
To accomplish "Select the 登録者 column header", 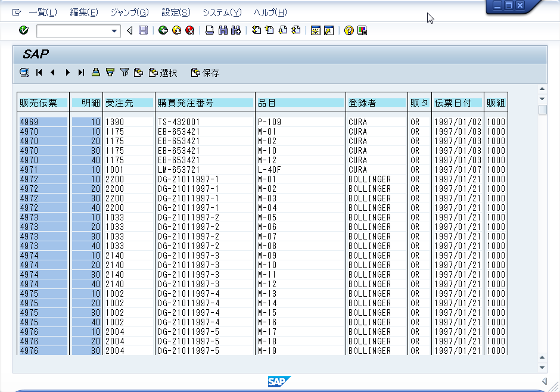I will [x=377, y=103].
